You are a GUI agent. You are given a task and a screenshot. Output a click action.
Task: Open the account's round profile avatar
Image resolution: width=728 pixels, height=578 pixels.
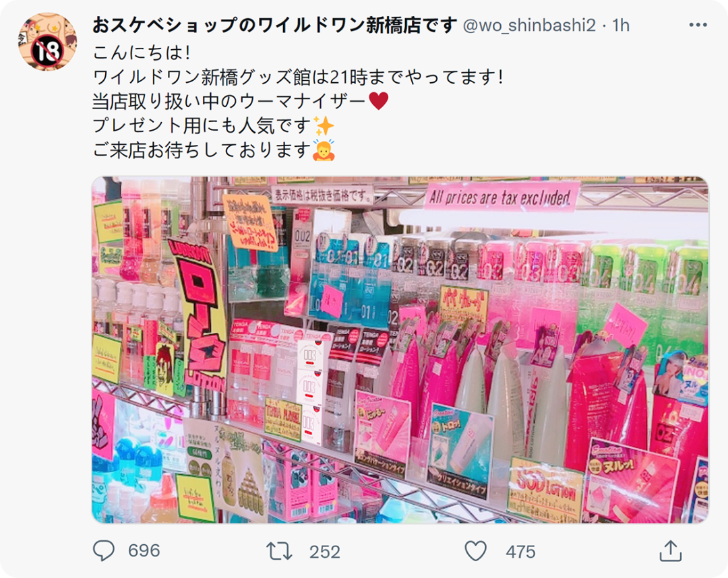pyautogui.click(x=47, y=42)
